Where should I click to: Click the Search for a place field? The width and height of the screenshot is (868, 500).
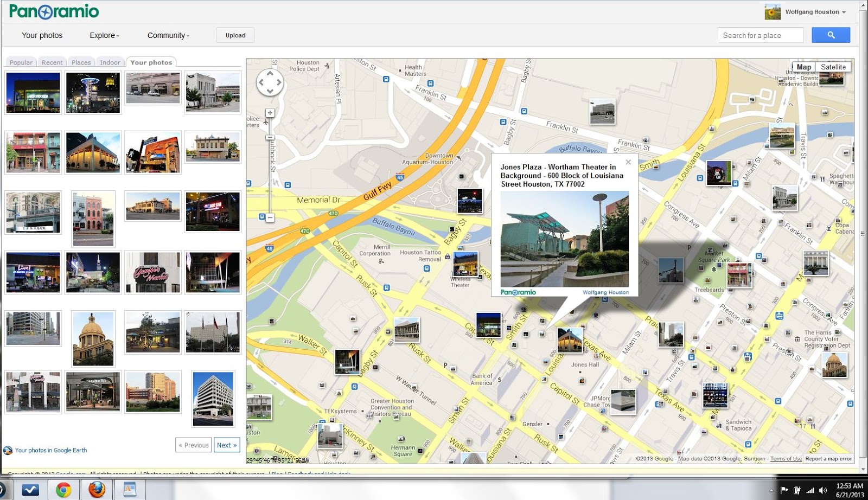coord(761,35)
